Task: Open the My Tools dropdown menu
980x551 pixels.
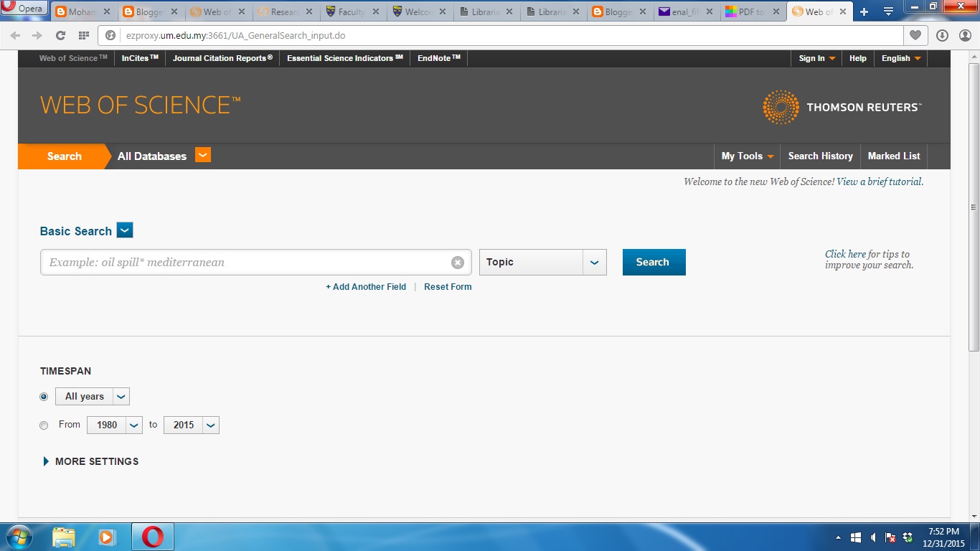Action: point(748,156)
